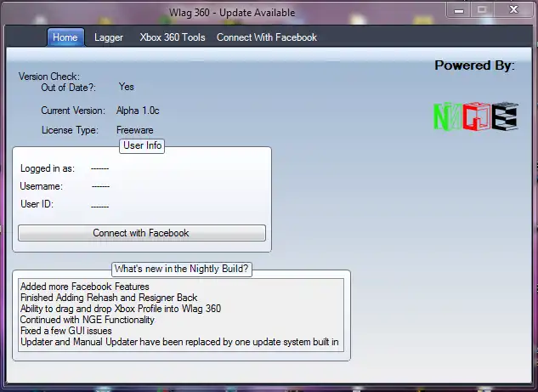This screenshot has height=392, width=538.
Task: Click the 'Alpha 1.0c' version value
Action: coord(138,111)
